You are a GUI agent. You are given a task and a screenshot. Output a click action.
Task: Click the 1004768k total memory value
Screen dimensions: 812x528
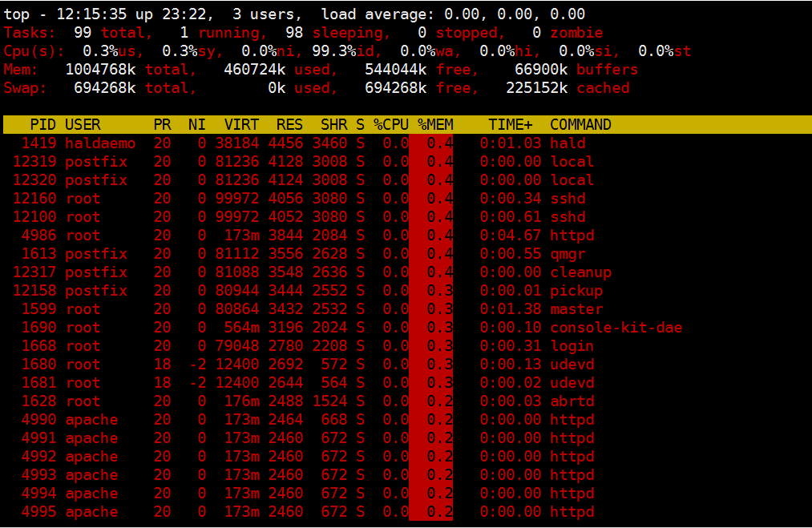point(127,70)
